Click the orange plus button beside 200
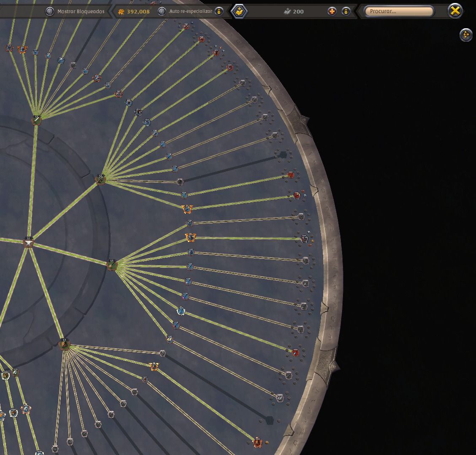476x455 pixels. point(332,11)
